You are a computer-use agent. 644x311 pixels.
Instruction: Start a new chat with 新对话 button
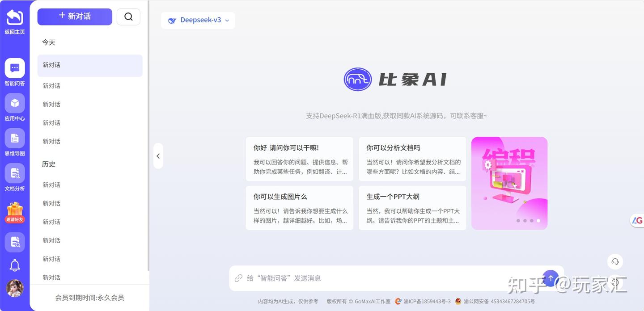[x=75, y=17]
